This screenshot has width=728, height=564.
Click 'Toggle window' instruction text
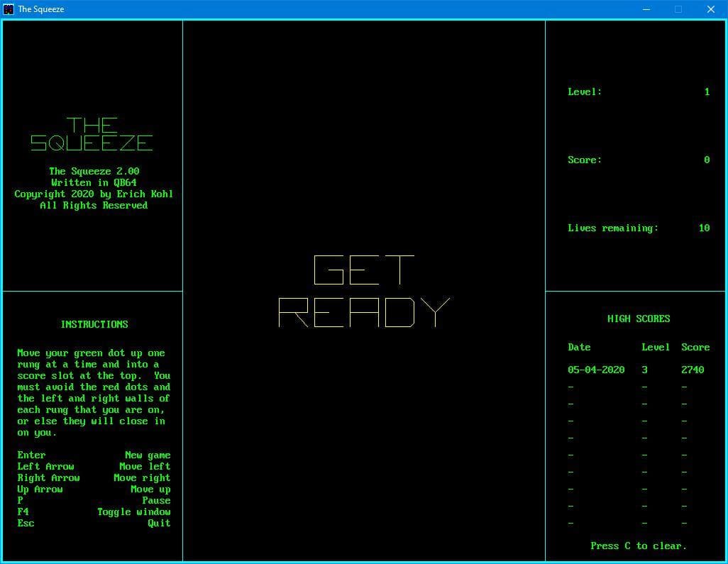(x=133, y=512)
